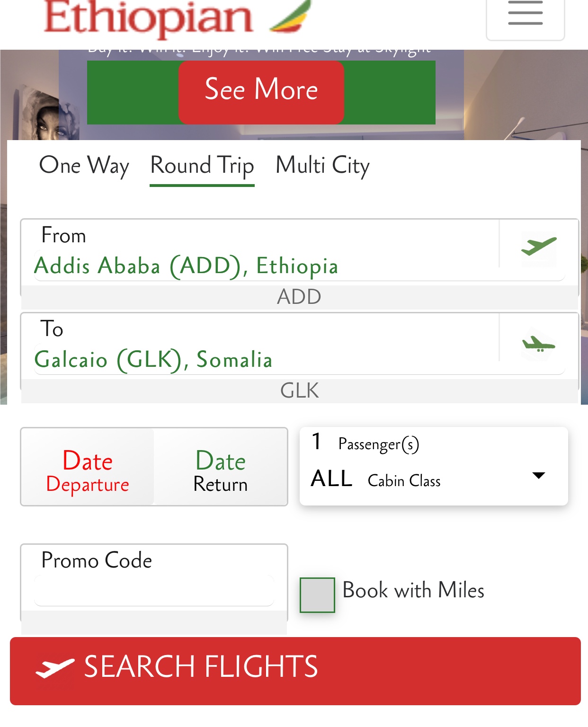
Task: Switch to the Multi City tab
Action: [322, 166]
